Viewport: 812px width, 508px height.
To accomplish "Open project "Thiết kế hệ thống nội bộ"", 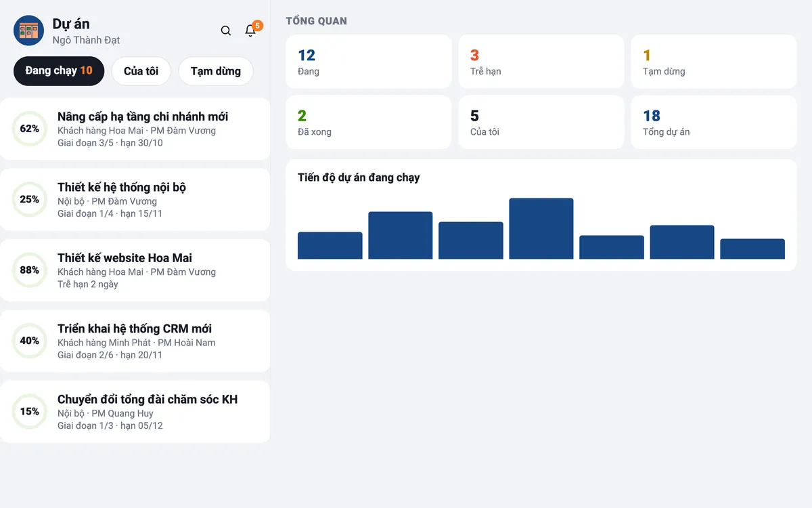I will (x=135, y=199).
